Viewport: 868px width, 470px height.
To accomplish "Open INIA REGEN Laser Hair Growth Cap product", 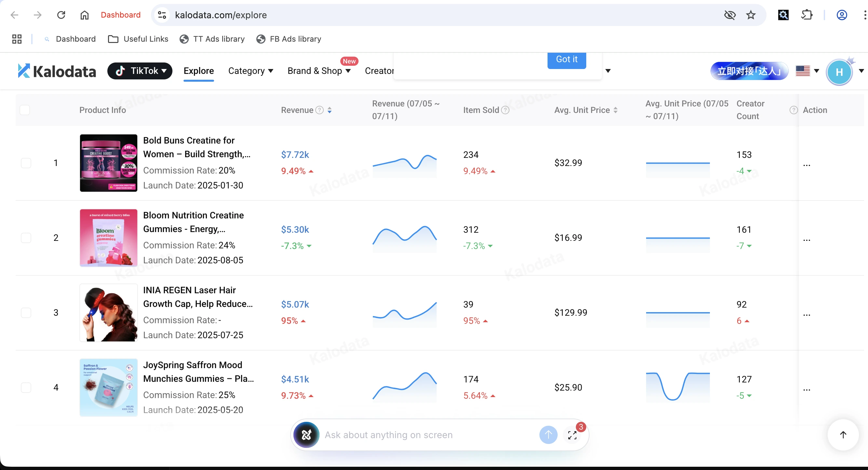I will [198, 297].
